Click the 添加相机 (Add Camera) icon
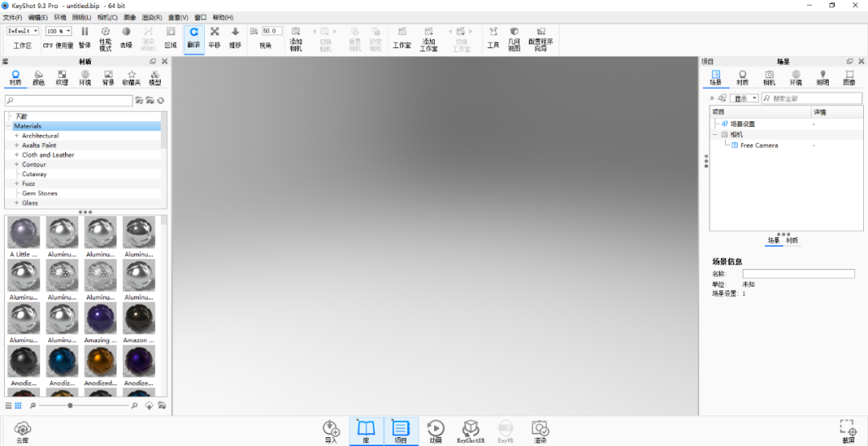The image size is (868, 446). tap(296, 38)
